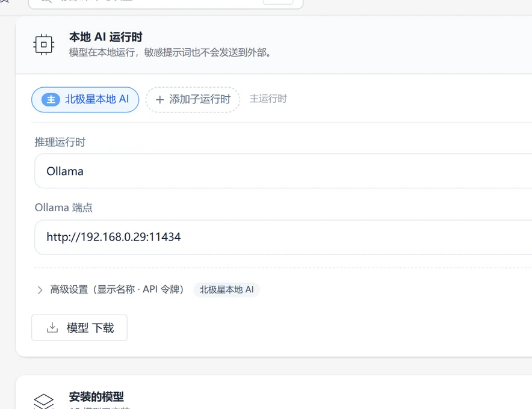The height and width of the screenshot is (409, 532).
Task: Click the 主运行时 label text
Action: pyautogui.click(x=268, y=99)
